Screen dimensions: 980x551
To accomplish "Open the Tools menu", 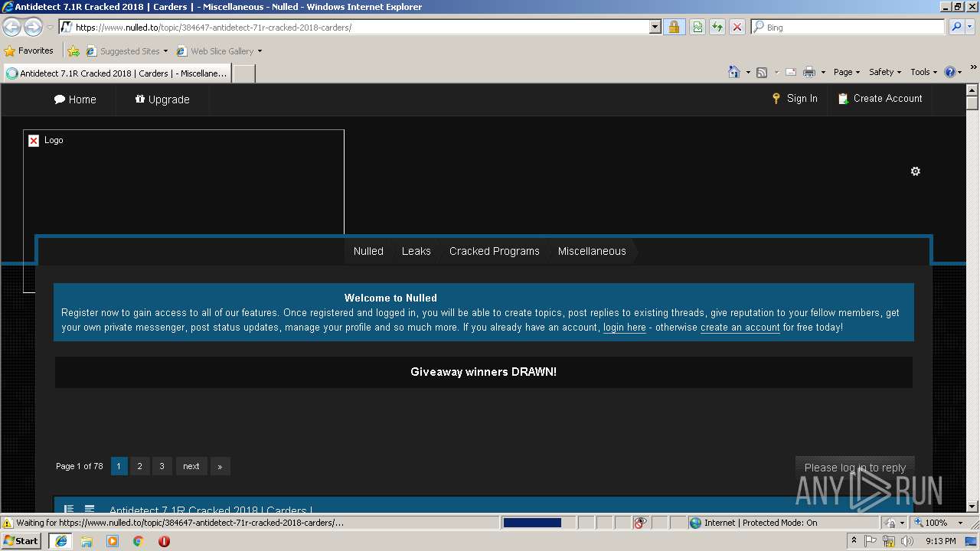I will click(x=924, y=72).
